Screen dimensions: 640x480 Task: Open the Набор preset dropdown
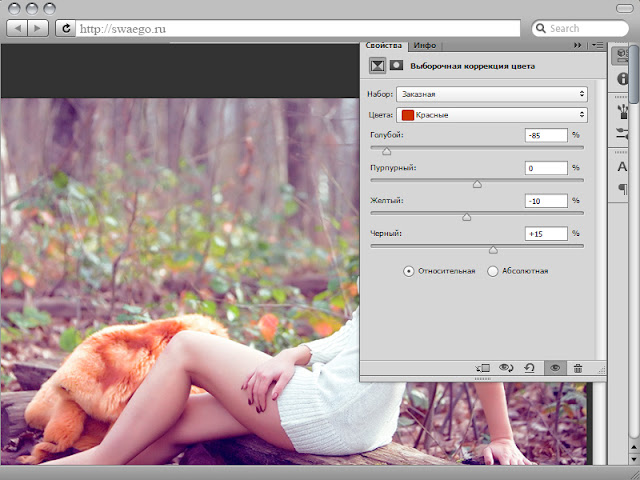point(492,94)
